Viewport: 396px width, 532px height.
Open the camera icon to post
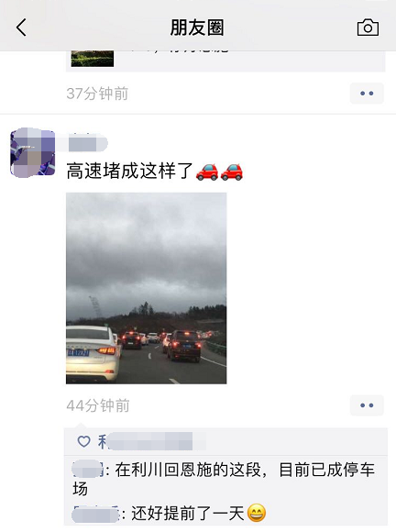tap(368, 28)
